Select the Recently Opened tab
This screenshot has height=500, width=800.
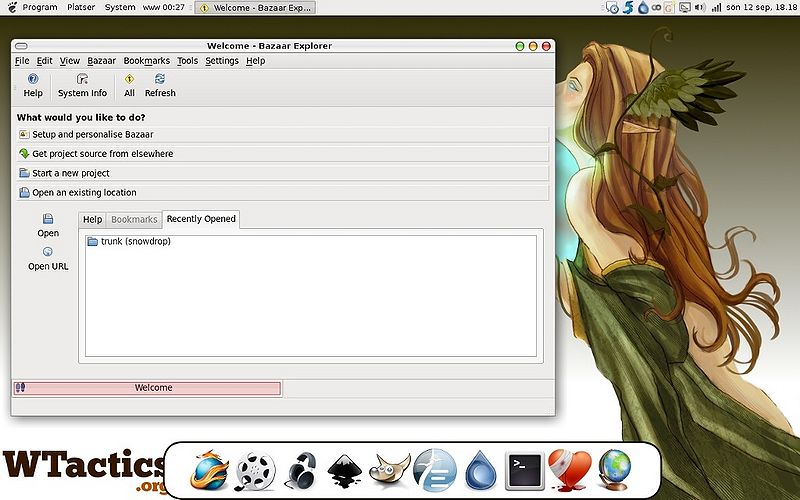201,219
